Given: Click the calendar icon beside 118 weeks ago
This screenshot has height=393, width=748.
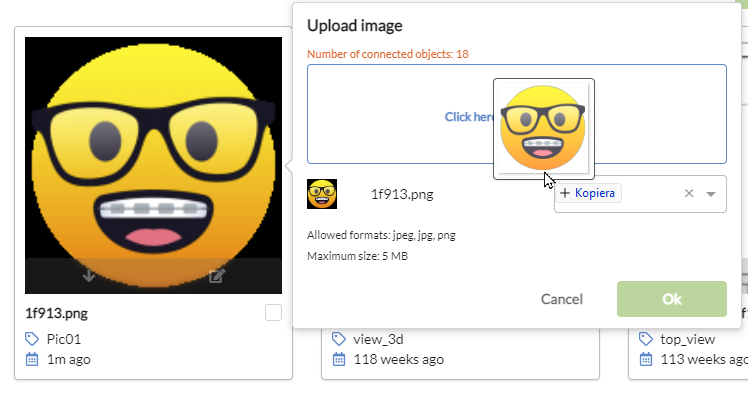Looking at the screenshot, I should click(x=339, y=359).
